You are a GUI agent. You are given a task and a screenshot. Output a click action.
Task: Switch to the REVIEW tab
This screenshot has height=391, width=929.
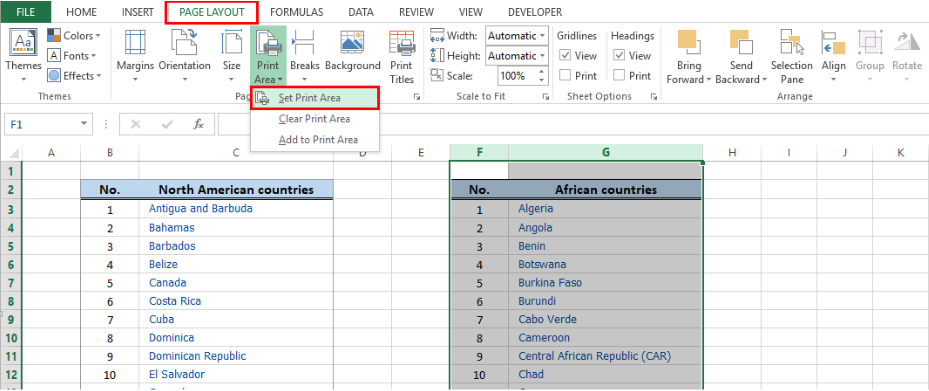coord(417,12)
